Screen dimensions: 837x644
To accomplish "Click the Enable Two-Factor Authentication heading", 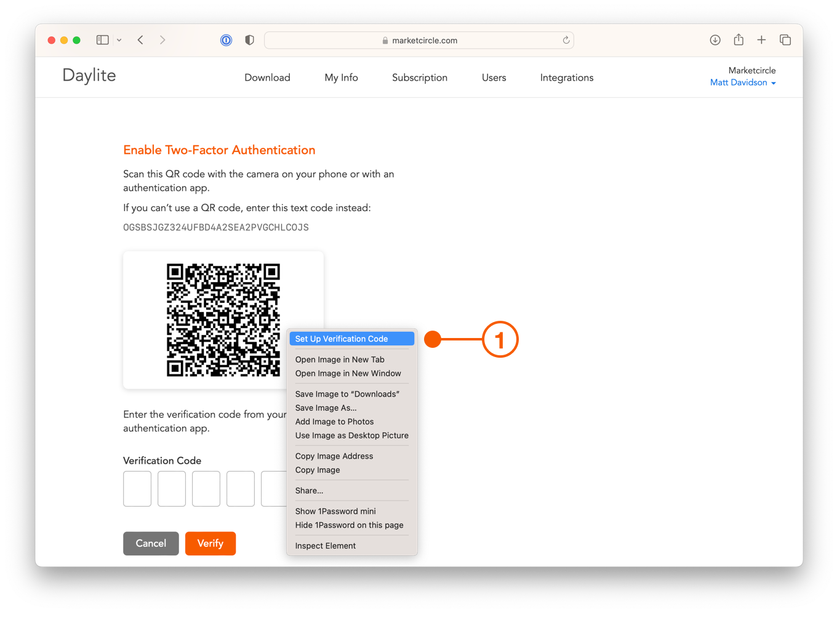I will pos(219,150).
